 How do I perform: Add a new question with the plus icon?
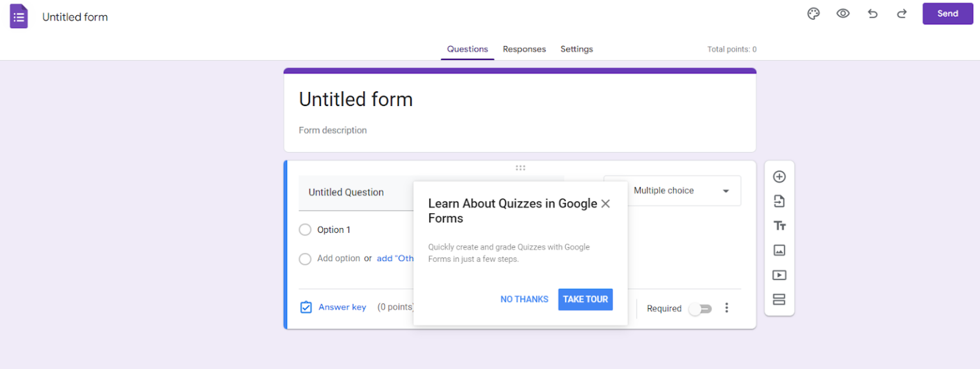point(779,176)
